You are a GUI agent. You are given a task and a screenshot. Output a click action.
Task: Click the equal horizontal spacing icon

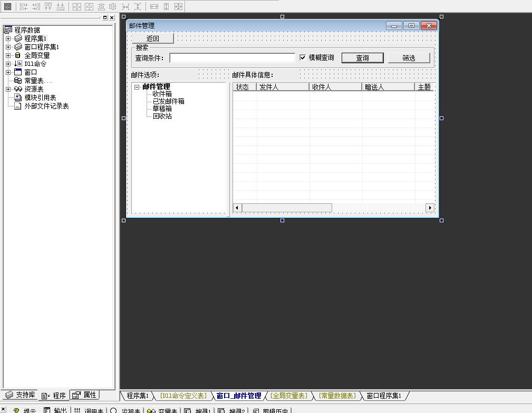click(x=126, y=6)
